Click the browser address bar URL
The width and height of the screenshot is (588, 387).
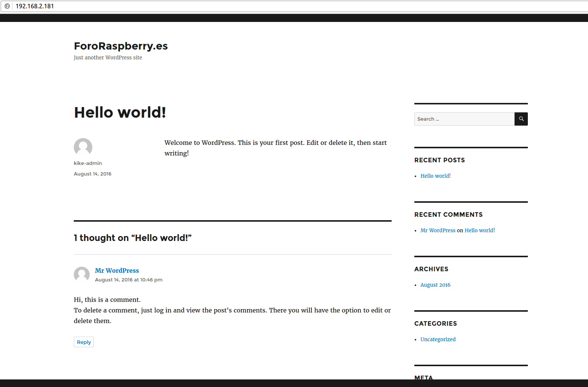point(35,6)
